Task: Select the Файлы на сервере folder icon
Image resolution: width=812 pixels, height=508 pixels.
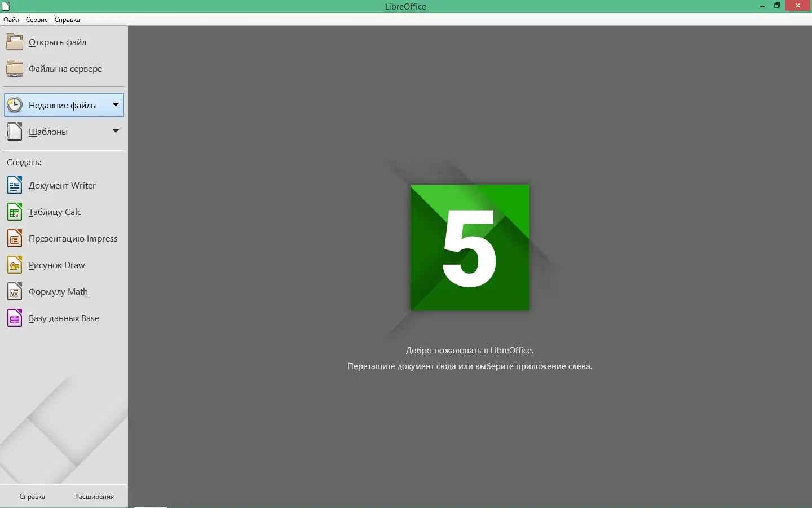Action: 14,68
